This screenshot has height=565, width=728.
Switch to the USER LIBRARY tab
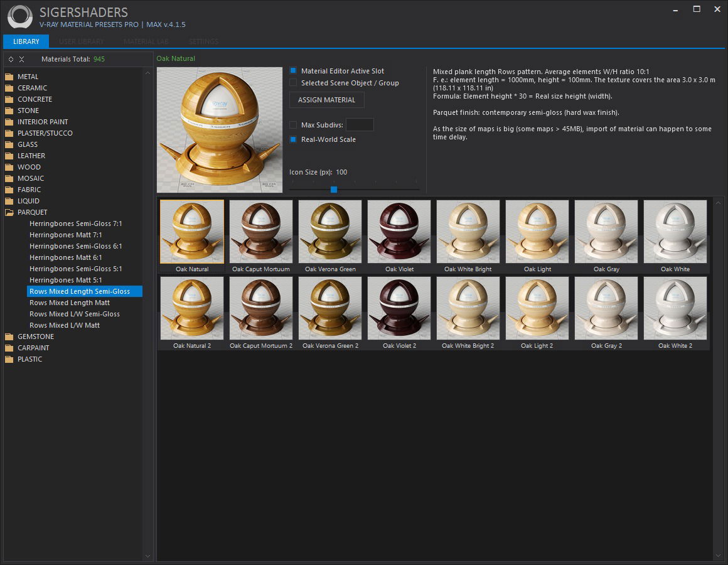[82, 41]
